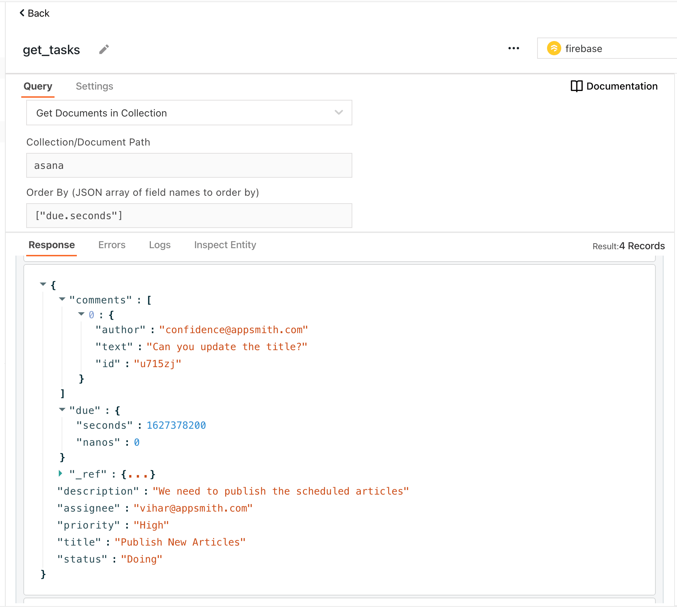
Task: Open the Inspect Entity tab
Action: 225,245
